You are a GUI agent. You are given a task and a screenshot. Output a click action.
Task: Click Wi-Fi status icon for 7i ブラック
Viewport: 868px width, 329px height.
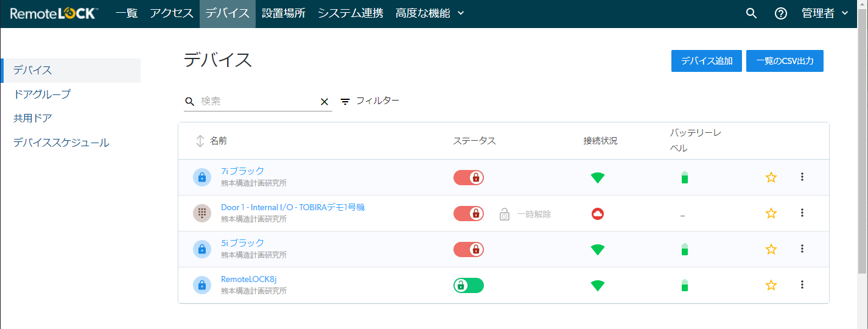point(598,178)
